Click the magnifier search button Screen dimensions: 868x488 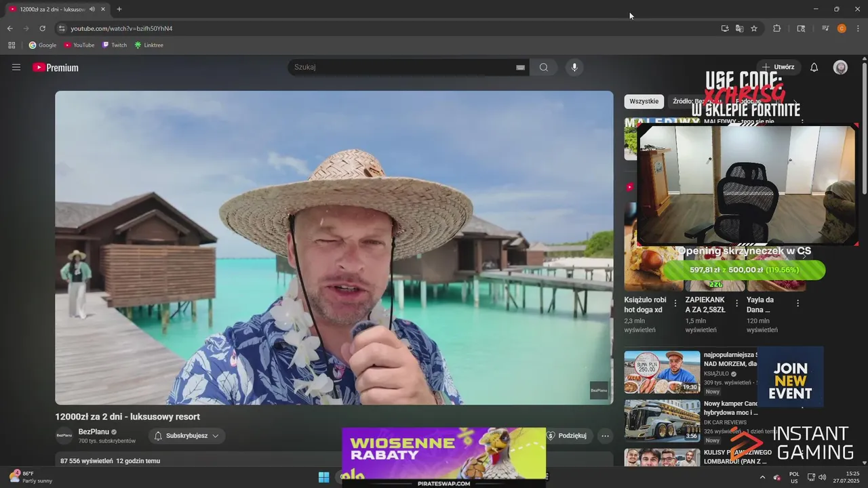[x=544, y=67]
